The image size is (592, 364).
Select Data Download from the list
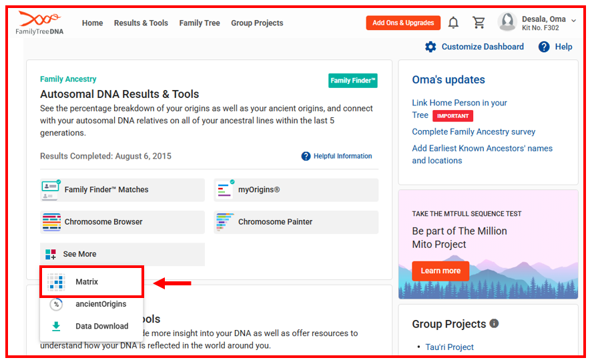point(91,326)
